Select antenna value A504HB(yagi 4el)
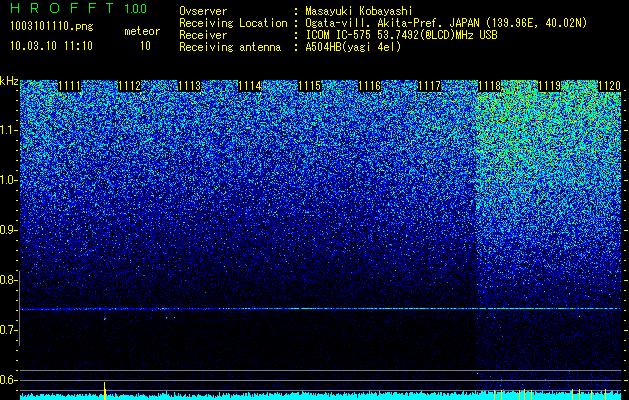 pos(353,47)
